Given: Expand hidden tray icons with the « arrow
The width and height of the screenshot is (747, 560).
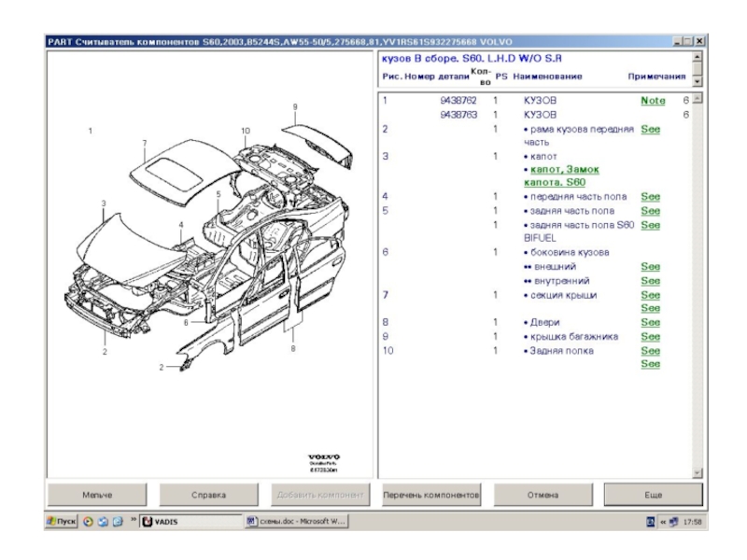Looking at the screenshot, I should [x=663, y=522].
